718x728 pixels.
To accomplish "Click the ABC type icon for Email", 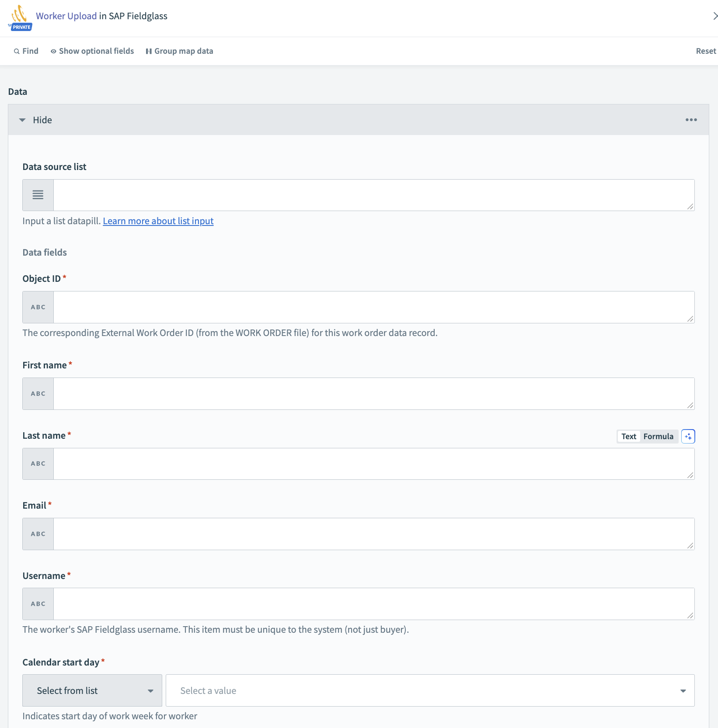I will click(38, 534).
